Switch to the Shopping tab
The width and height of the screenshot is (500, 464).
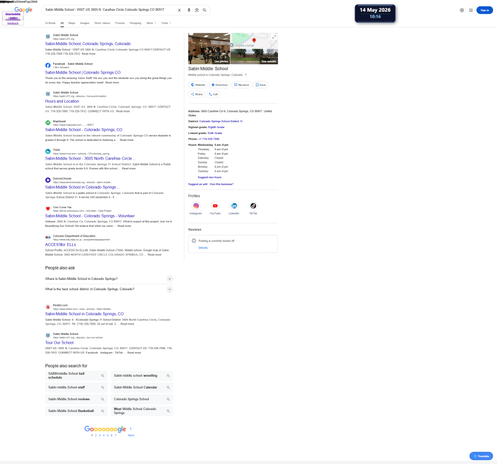pos(135,23)
